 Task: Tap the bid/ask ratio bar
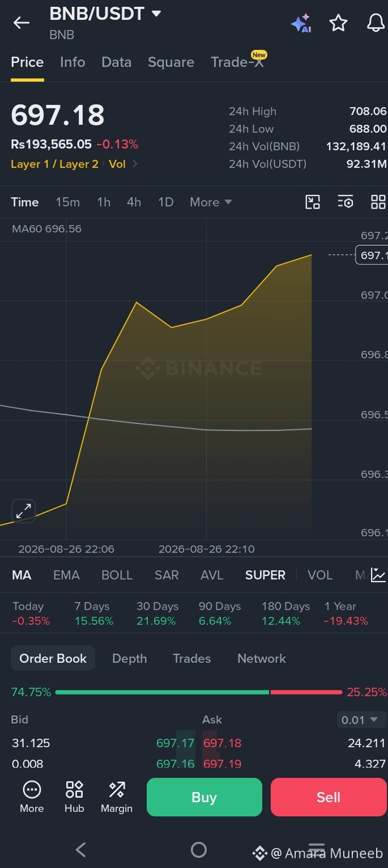click(199, 692)
